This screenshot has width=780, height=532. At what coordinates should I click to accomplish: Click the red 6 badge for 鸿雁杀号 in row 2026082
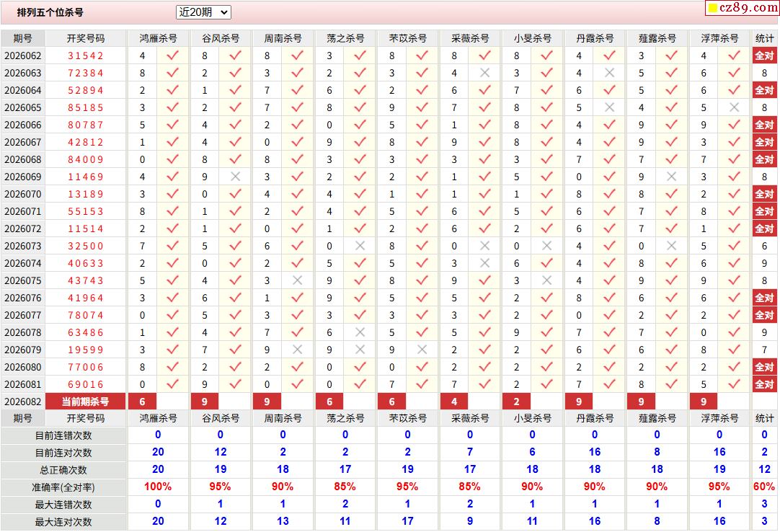tap(142, 402)
